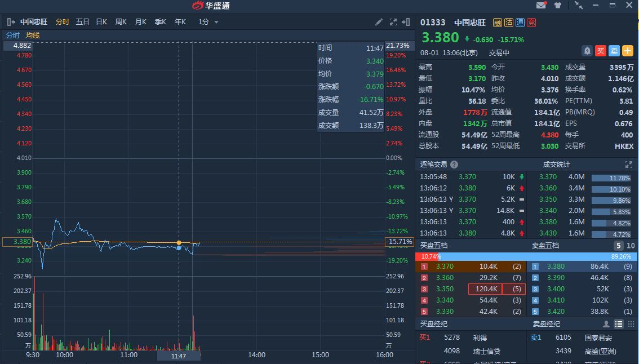The width and height of the screenshot is (639, 364).
Task: Select ask level 4 at 3.410
Action: point(582,300)
